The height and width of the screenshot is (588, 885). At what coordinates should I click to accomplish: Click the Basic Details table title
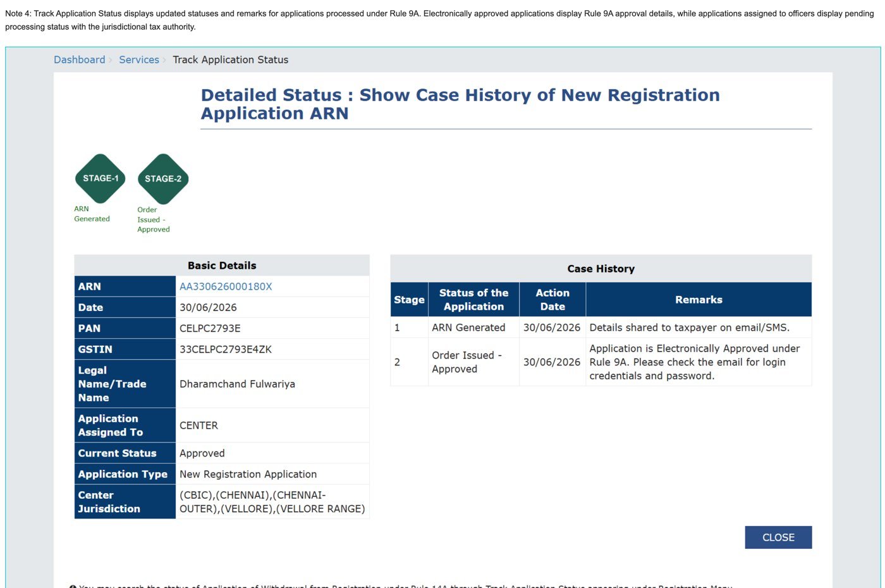[222, 266]
